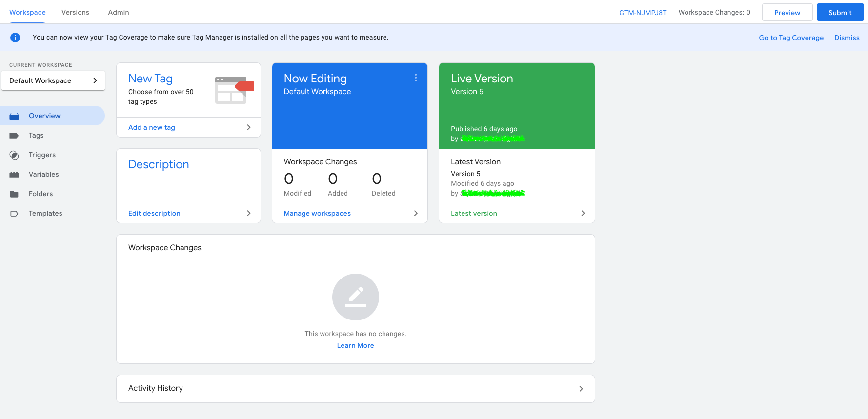868x419 pixels.
Task: Open Tags in the sidebar
Action: coord(52,135)
